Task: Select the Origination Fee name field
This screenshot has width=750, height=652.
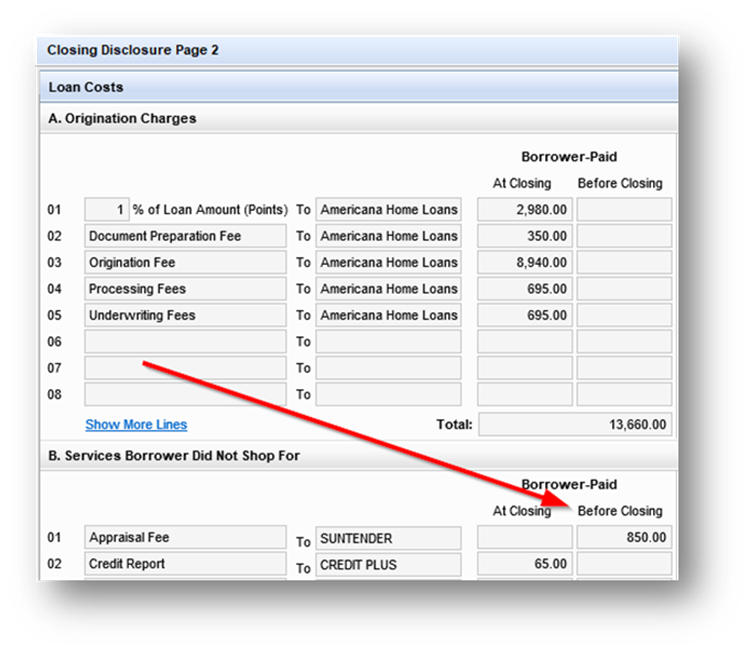Action: coord(185,262)
